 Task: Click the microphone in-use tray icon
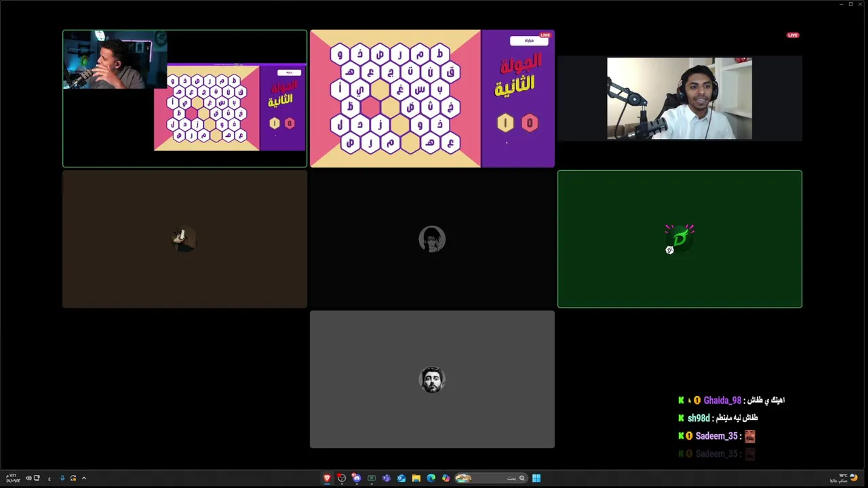click(x=62, y=478)
